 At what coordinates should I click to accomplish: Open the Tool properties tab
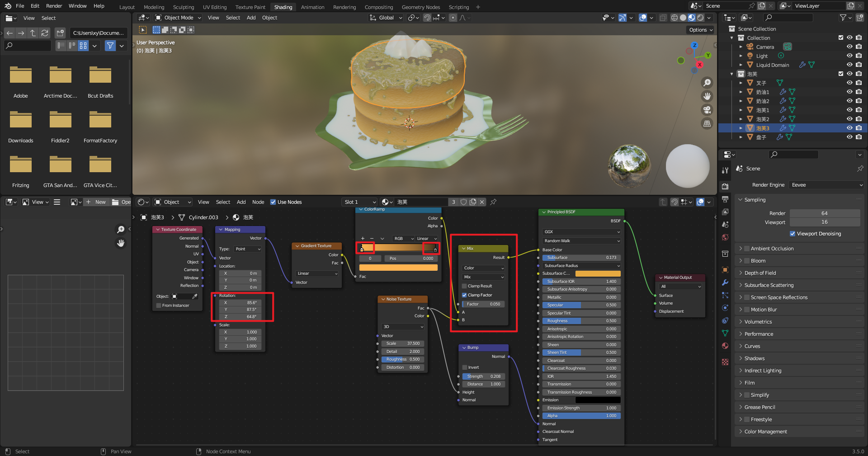[x=725, y=170]
